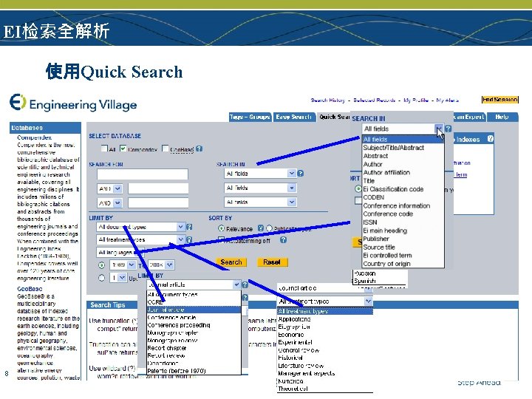Open My Alerts link
The image size is (532, 399).
coord(448,100)
